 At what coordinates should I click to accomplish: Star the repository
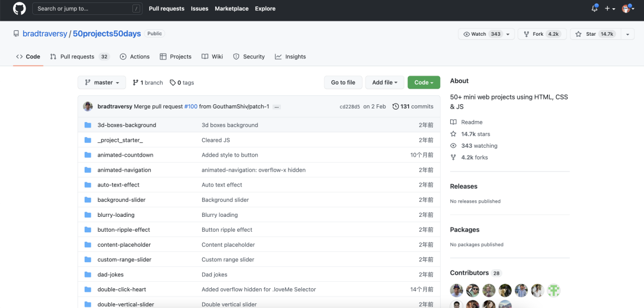pos(596,34)
